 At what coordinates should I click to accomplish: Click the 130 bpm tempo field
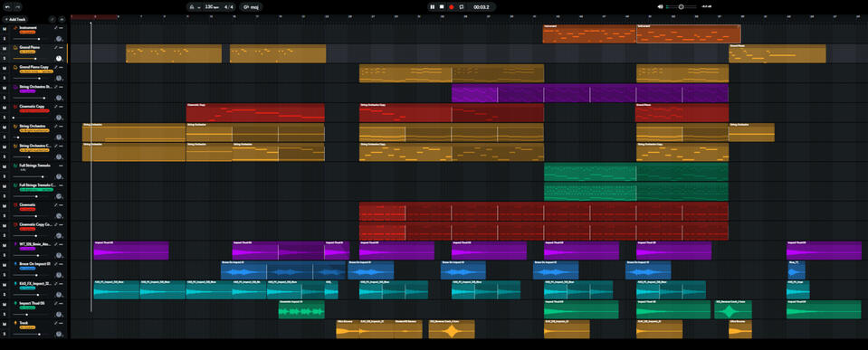click(212, 7)
